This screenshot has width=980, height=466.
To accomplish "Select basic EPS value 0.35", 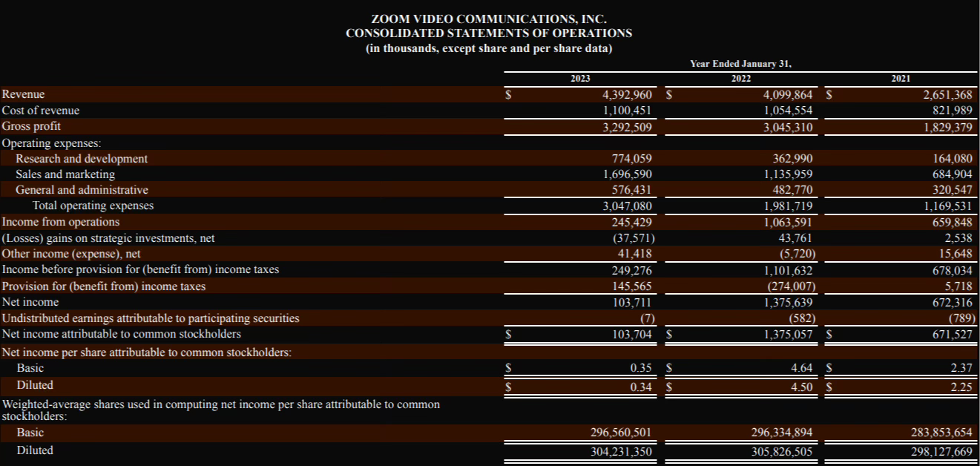I will (641, 368).
